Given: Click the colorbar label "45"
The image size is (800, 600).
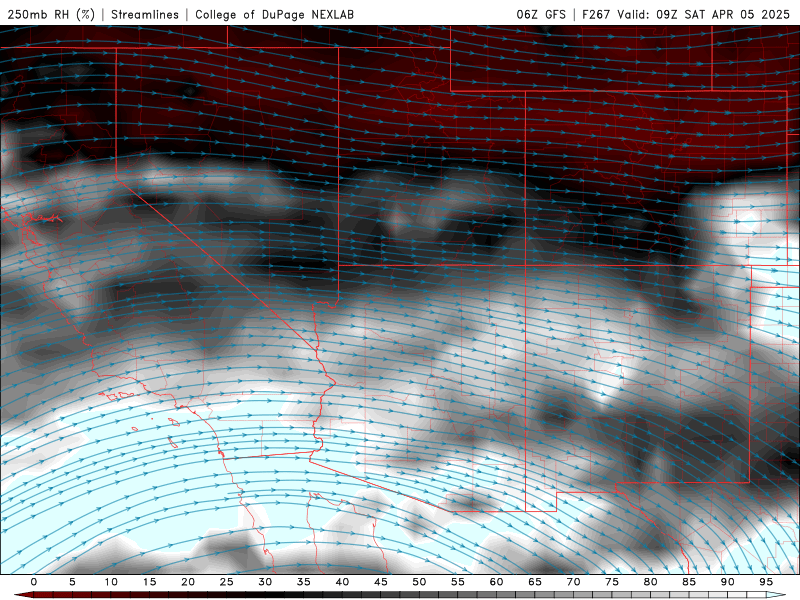Looking at the screenshot, I should pyautogui.click(x=381, y=582).
